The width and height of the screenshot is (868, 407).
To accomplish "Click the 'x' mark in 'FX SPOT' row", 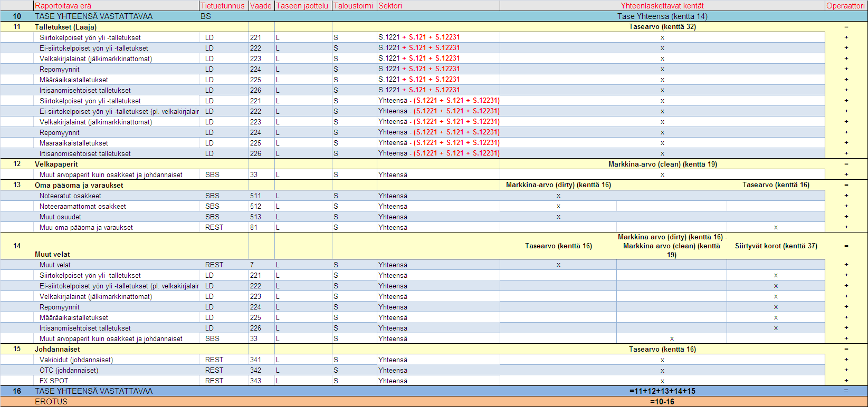I will coord(662,381).
